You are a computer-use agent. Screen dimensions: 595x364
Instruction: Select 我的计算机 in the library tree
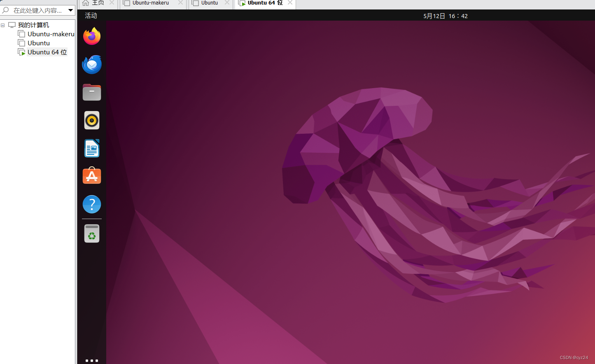(x=33, y=25)
